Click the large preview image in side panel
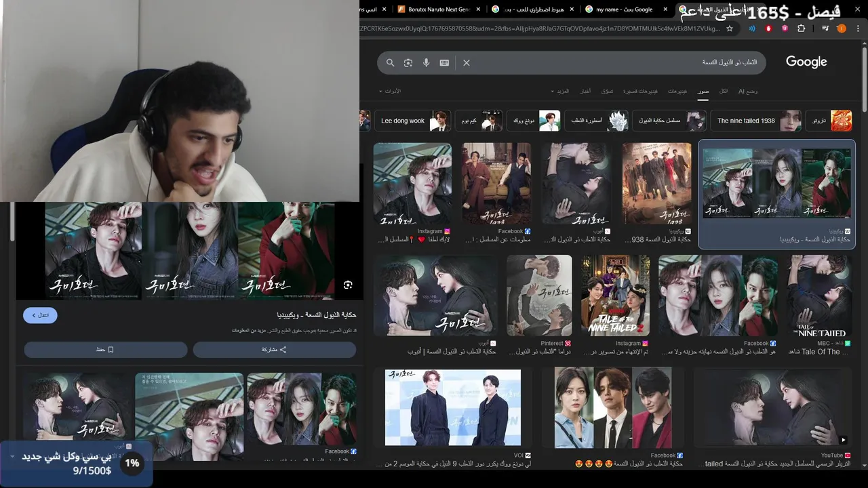This screenshot has width=868, height=488. (190, 251)
